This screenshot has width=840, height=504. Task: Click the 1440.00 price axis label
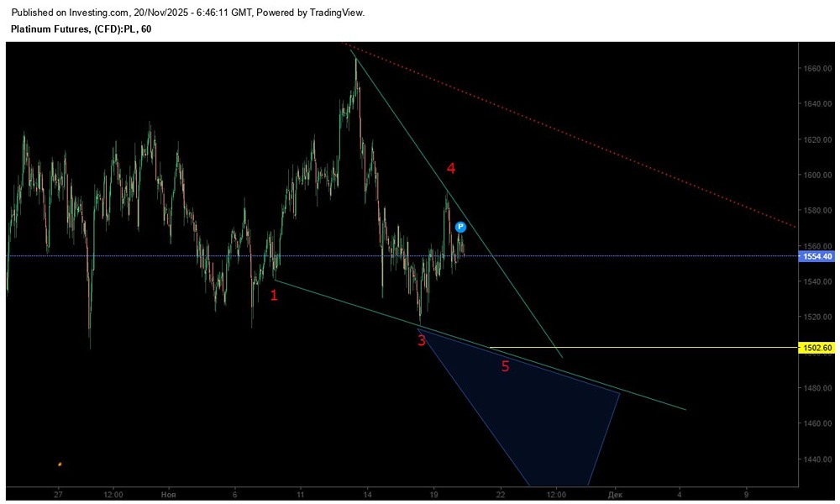click(x=816, y=459)
